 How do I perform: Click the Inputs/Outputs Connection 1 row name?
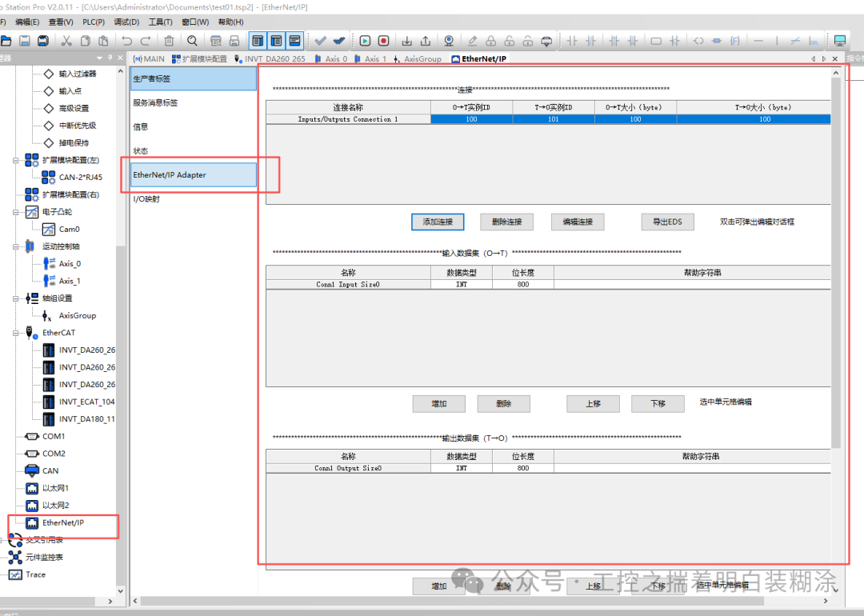pos(348,119)
